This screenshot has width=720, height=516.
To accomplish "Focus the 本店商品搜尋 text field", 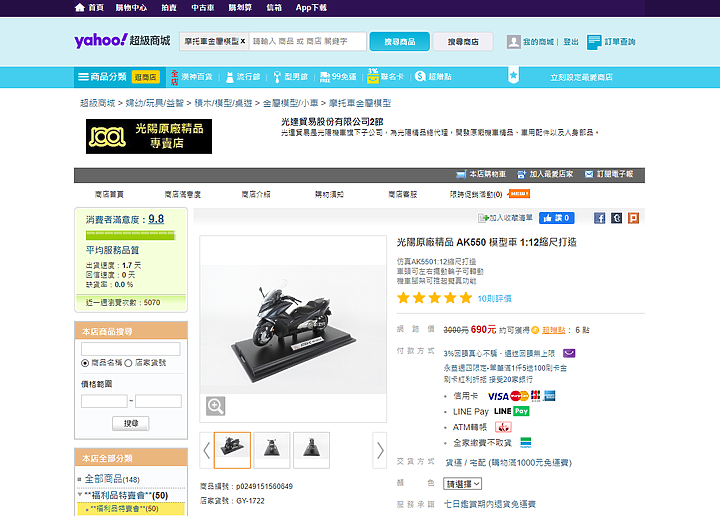I will (x=131, y=349).
